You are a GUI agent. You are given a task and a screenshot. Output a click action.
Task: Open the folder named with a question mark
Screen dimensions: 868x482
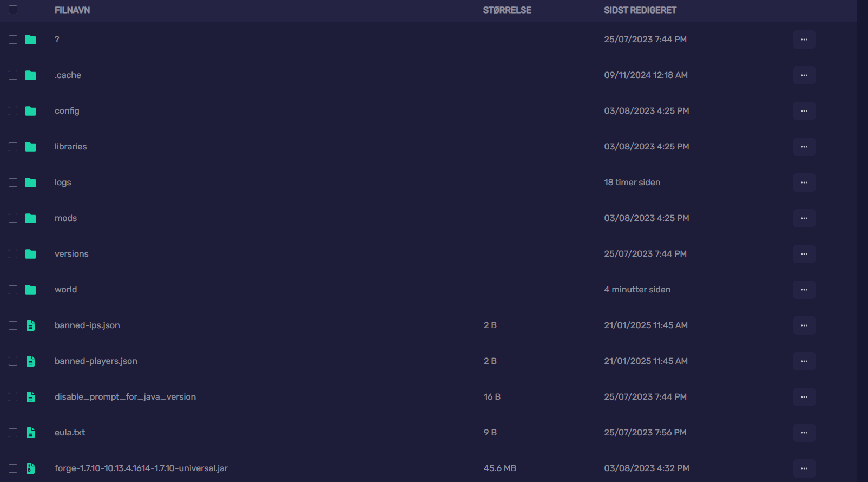[x=57, y=40]
